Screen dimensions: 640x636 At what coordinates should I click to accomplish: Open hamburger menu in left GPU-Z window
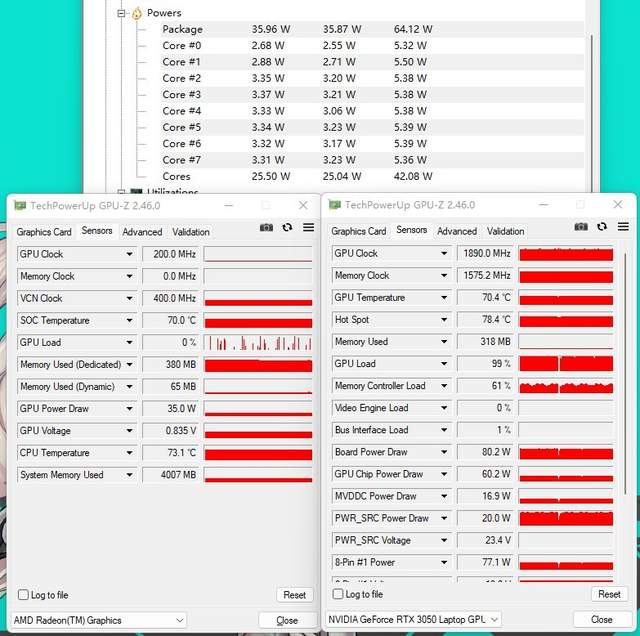(309, 227)
